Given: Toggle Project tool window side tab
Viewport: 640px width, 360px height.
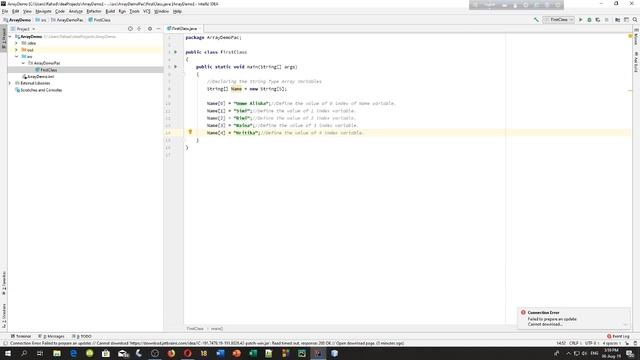Looking at the screenshot, I should click(4, 39).
